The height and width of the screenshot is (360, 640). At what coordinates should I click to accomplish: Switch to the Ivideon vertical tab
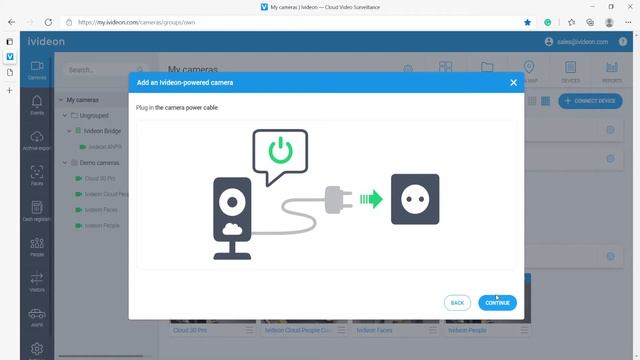tap(10, 57)
